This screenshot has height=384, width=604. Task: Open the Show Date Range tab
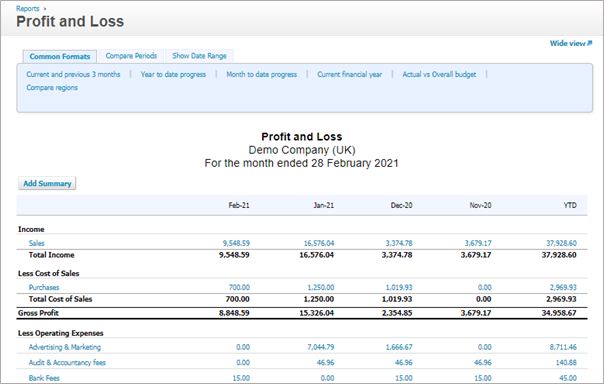(199, 56)
